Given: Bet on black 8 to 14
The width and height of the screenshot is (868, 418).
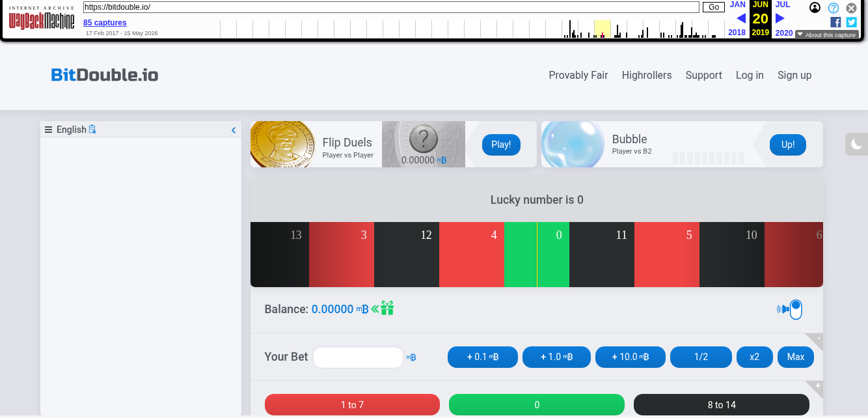Looking at the screenshot, I should (722, 405).
